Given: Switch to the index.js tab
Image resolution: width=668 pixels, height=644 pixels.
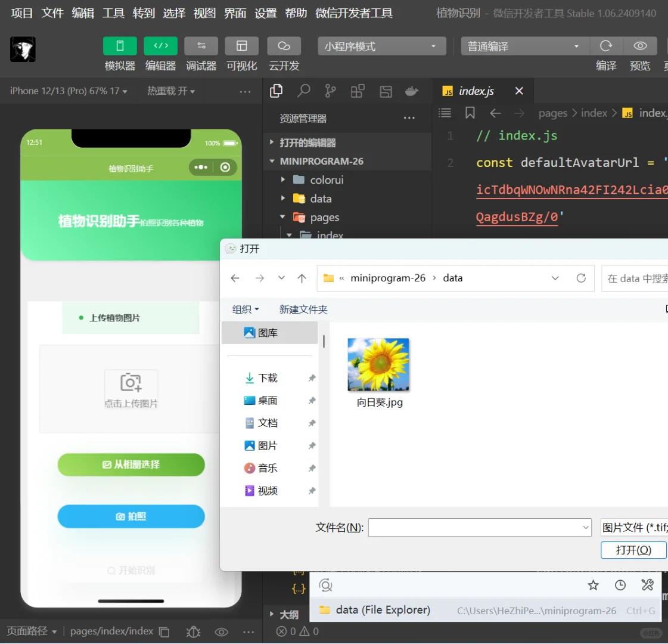Looking at the screenshot, I should click(476, 91).
